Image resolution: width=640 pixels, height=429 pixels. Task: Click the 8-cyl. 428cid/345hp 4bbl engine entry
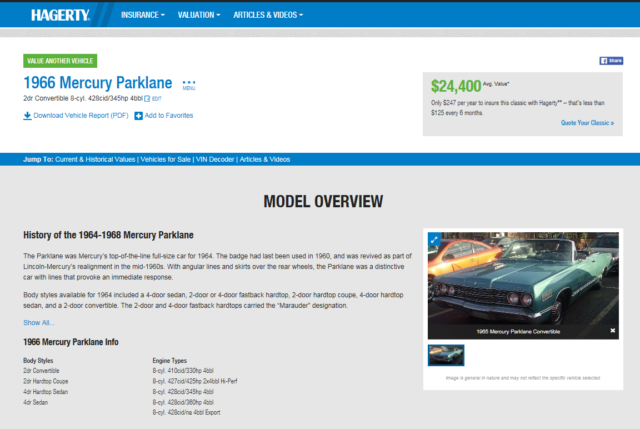point(183,392)
